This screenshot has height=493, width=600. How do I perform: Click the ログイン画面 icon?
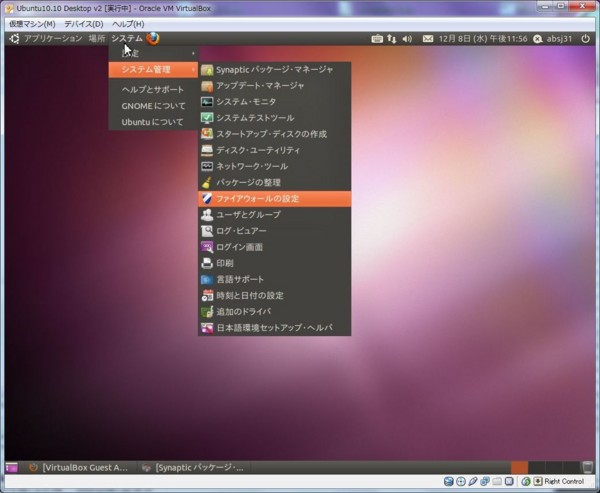pyautogui.click(x=207, y=247)
